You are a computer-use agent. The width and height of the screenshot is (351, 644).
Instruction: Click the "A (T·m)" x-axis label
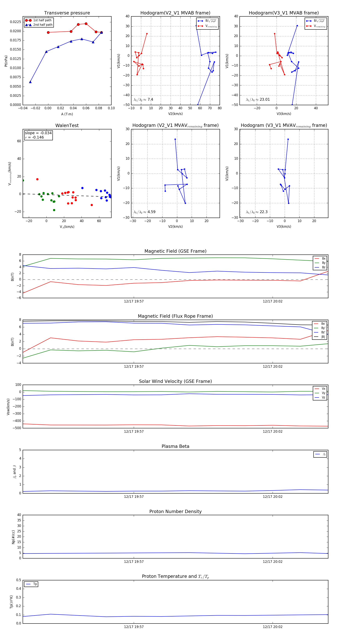pyautogui.click(x=67, y=114)
